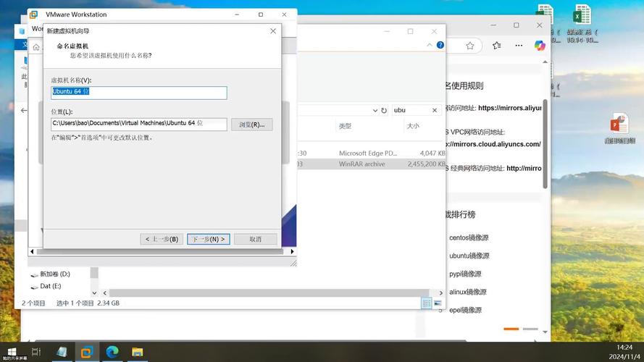644x362 pixels.
Task: Click the notebook app icon on taskbar
Action: 62,352
